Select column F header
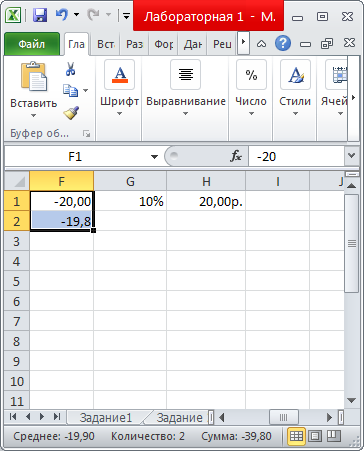 (62, 181)
